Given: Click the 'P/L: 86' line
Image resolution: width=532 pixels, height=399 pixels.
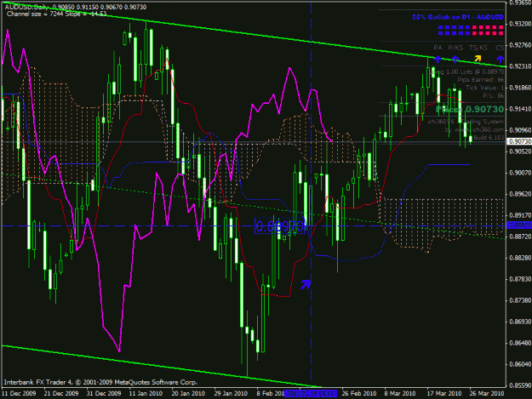Looking at the screenshot, I should (x=494, y=95).
